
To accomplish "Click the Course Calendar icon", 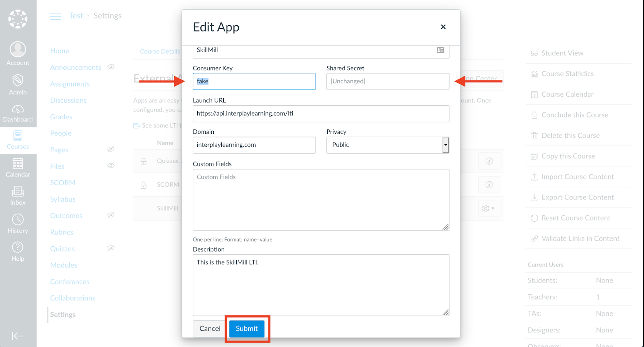I will tap(534, 95).
